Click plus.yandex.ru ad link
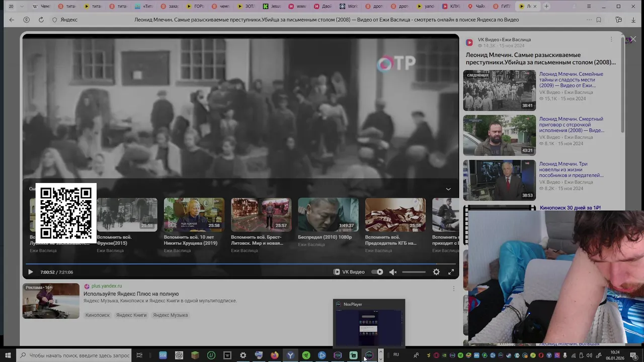This screenshot has height=362, width=644. coord(107,286)
